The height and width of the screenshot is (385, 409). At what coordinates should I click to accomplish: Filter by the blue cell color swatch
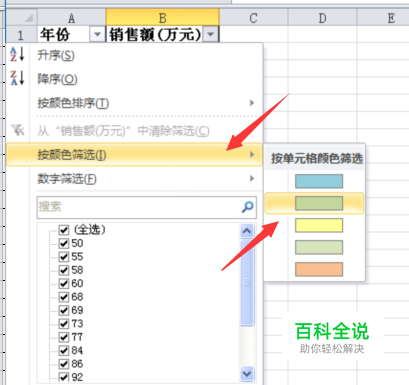point(319,181)
